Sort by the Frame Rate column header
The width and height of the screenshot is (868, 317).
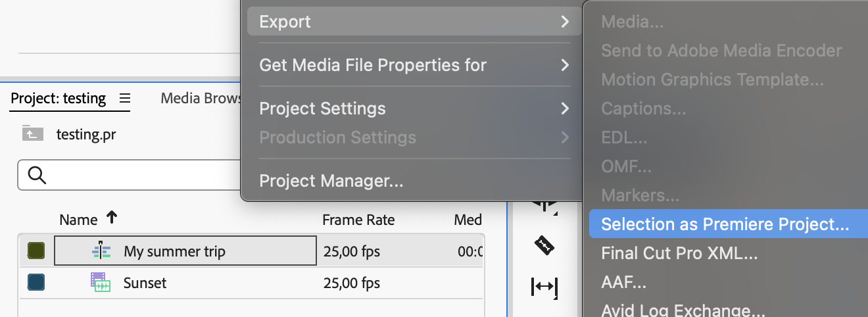[x=358, y=220]
